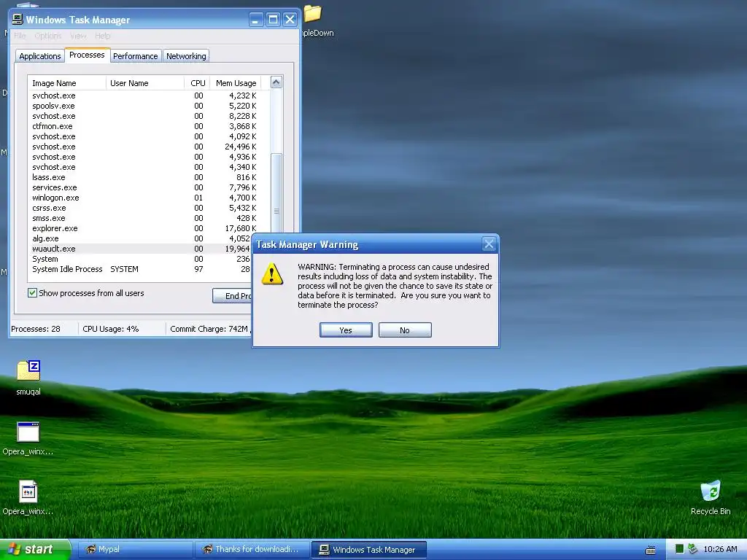Click the Task Manager title bar icon
Viewport: 747px width, 560px height.
(x=18, y=19)
